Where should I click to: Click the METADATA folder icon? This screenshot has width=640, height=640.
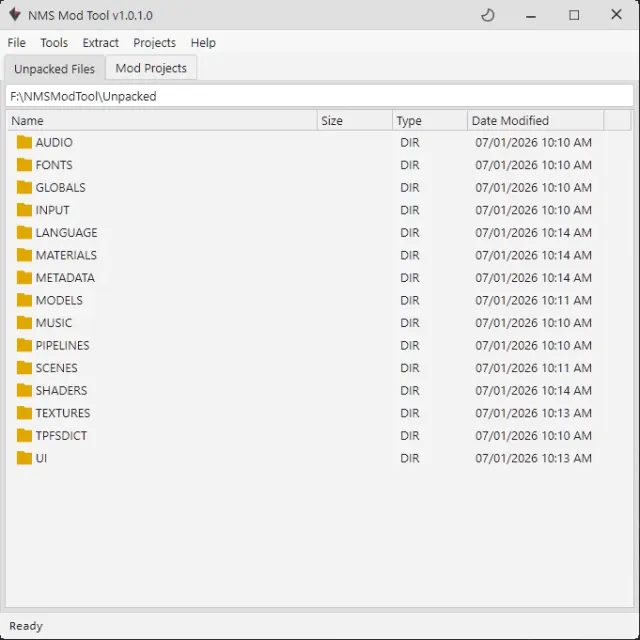pos(24,278)
